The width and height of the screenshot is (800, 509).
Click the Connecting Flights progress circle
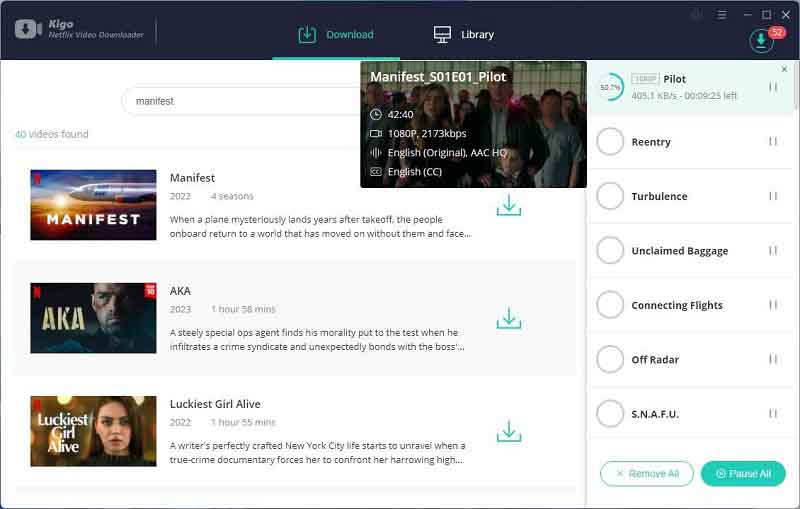coord(610,304)
